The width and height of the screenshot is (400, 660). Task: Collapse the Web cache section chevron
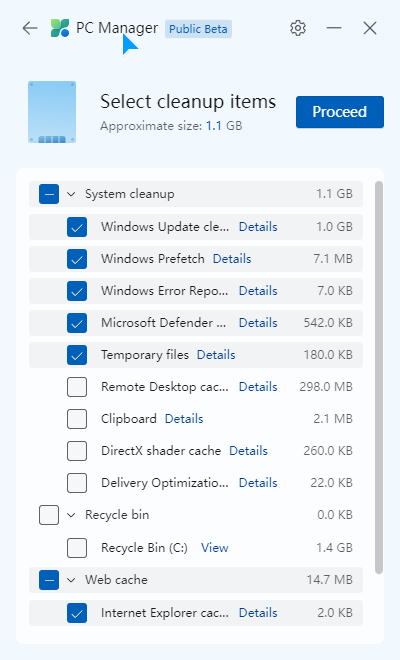coord(71,580)
